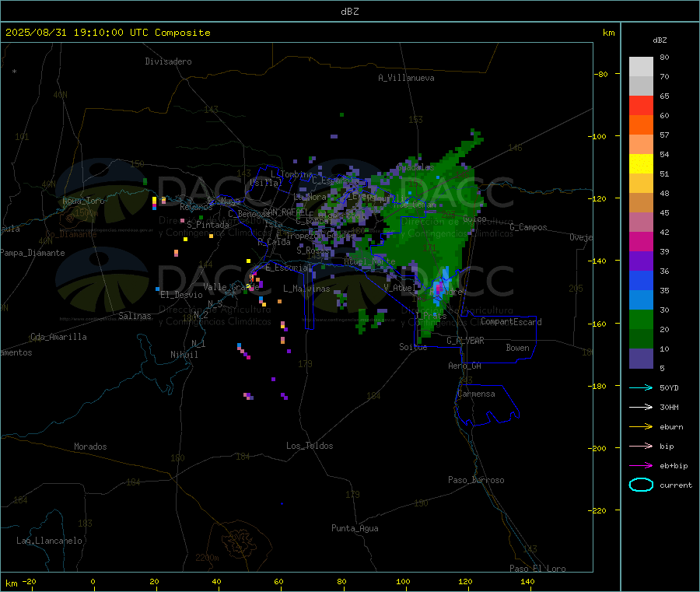The image size is (700, 592).
Task: Click the E_Escorial map label
Action: tap(288, 268)
